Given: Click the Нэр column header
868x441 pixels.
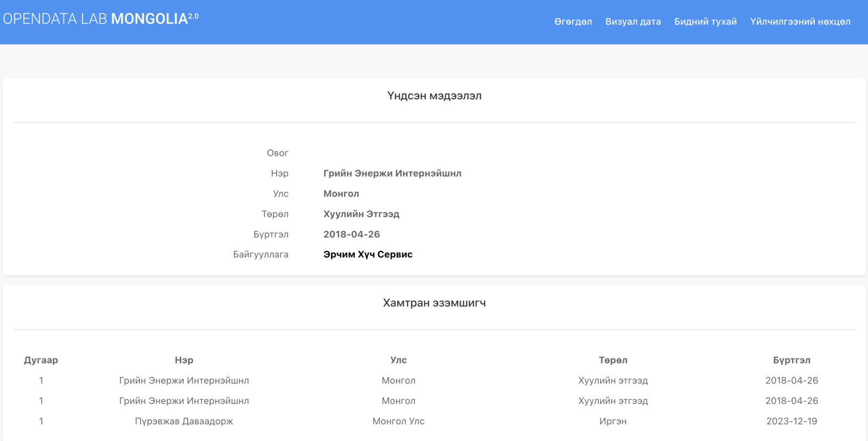Looking at the screenshot, I should [x=184, y=360].
